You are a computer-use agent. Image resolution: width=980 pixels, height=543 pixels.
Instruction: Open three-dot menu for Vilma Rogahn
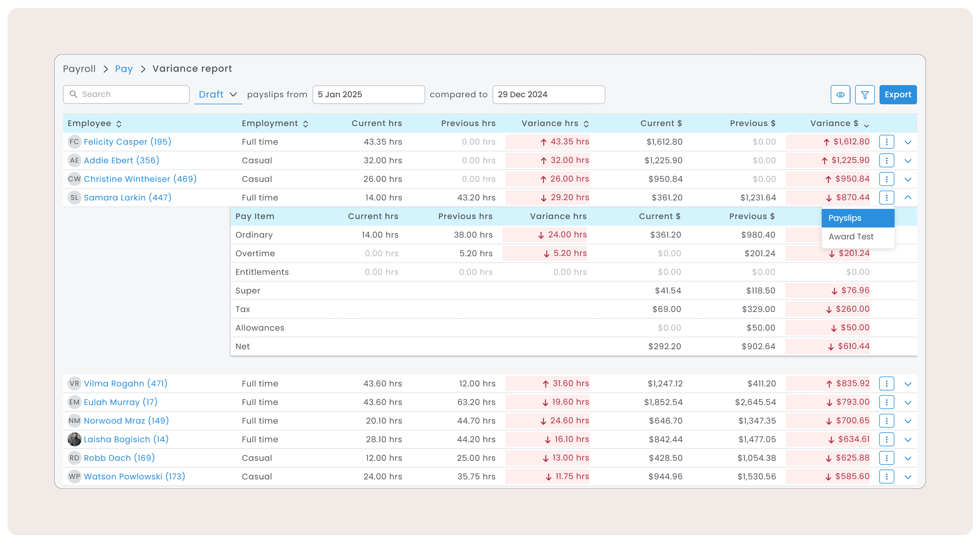pos(886,384)
